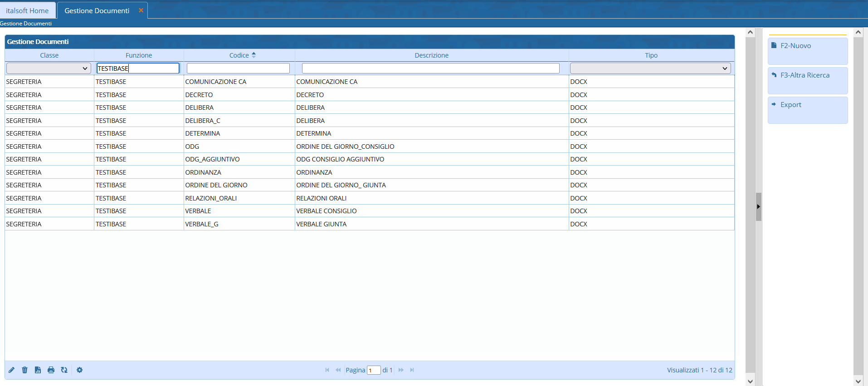Select the Gestione Documenti tab
The height and width of the screenshot is (386, 868).
coord(97,10)
